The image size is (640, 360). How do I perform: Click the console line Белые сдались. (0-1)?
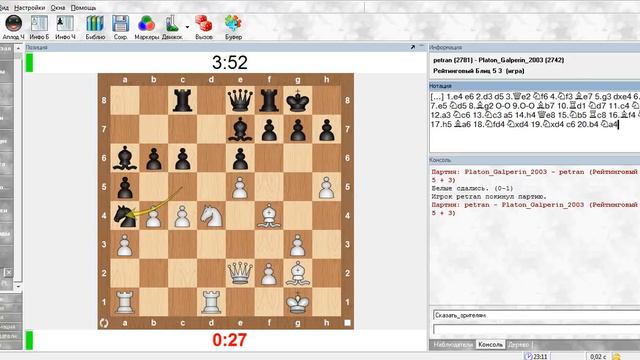(x=472, y=189)
